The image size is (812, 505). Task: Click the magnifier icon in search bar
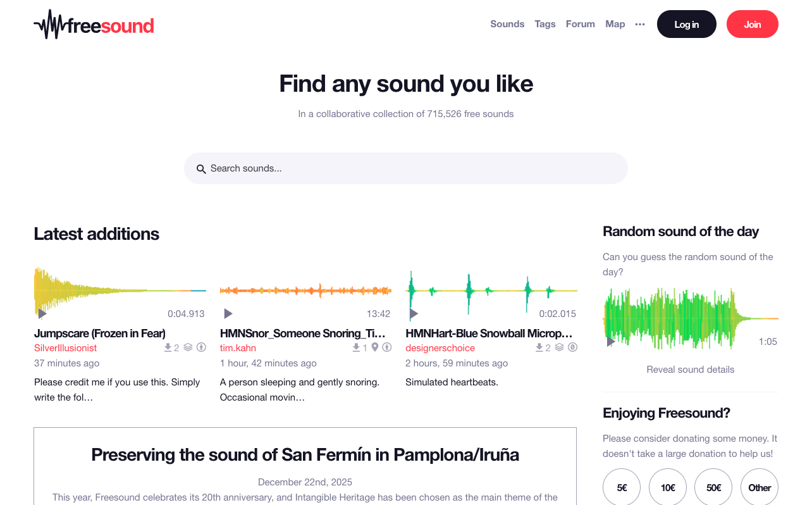pyautogui.click(x=201, y=169)
